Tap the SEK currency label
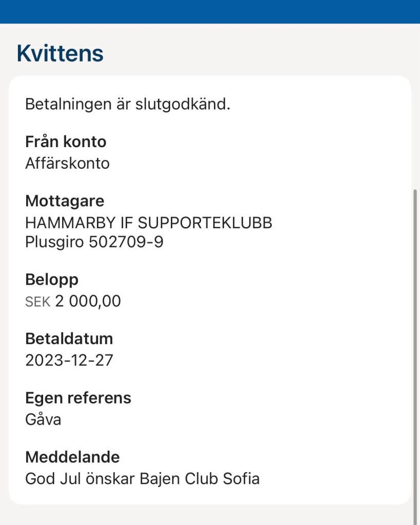 point(37,302)
